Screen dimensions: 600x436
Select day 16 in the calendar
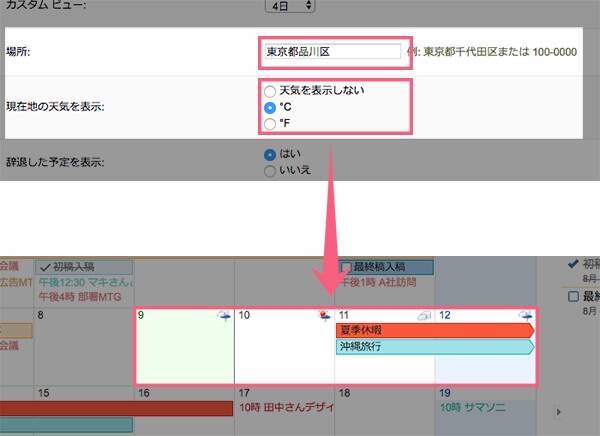point(144,393)
